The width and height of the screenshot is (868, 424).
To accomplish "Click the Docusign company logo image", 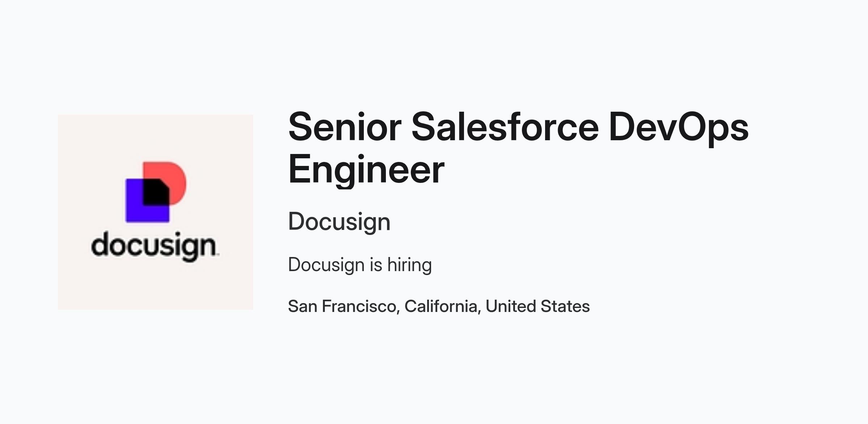I will point(156,212).
